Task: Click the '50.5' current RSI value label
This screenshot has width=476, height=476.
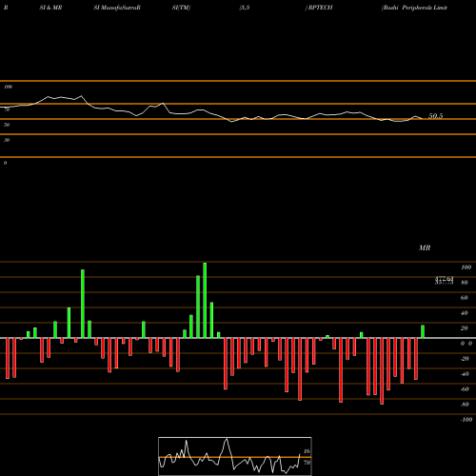Action: 436,116
